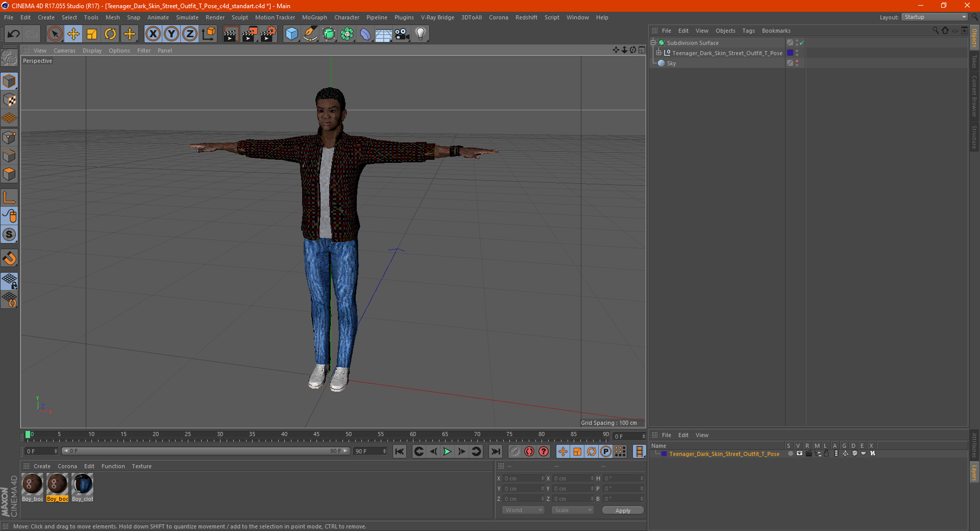Select the Rotate tool in top toolbar

[x=110, y=34]
